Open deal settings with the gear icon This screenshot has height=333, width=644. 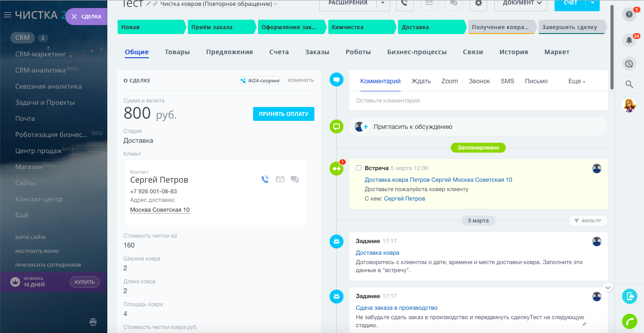click(x=479, y=4)
